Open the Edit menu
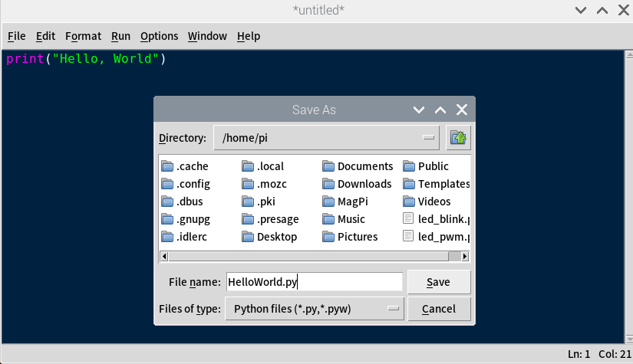Image resolution: width=633 pixels, height=364 pixels. click(45, 36)
